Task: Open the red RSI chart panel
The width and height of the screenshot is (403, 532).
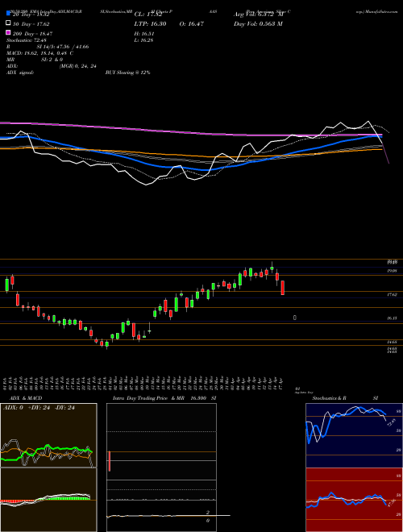Action: 354,500
